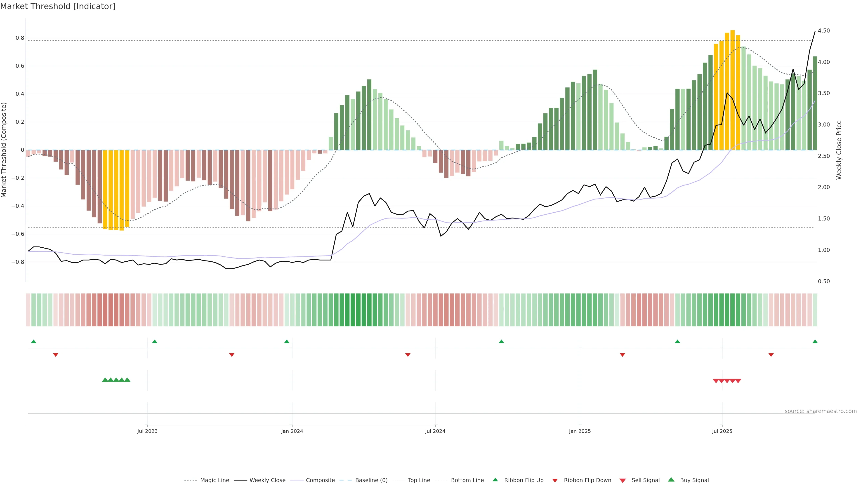Click the Buy Signal legend triangle
Screen dimensions: 868x488
(671, 480)
